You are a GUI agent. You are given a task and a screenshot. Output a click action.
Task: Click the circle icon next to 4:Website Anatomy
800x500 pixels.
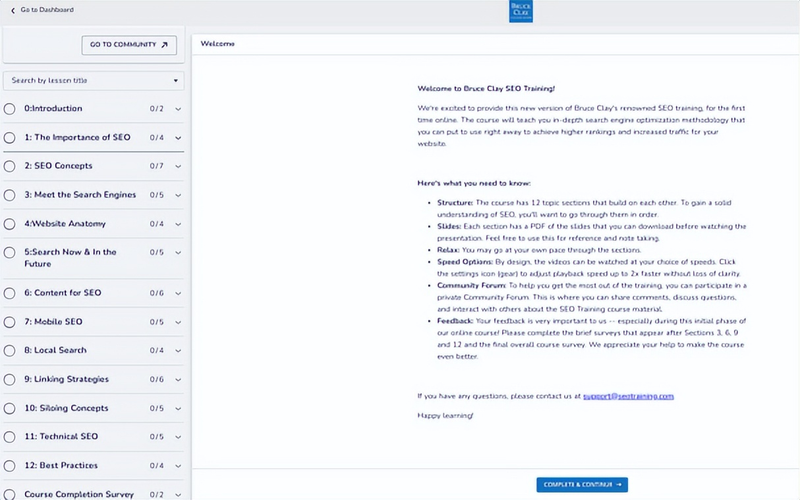pyautogui.click(x=10, y=224)
